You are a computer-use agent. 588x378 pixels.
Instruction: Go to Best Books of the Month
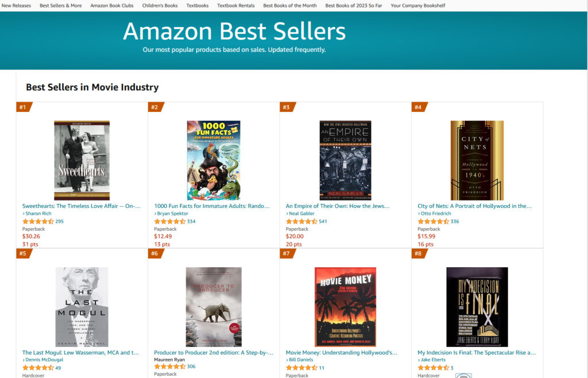point(289,6)
